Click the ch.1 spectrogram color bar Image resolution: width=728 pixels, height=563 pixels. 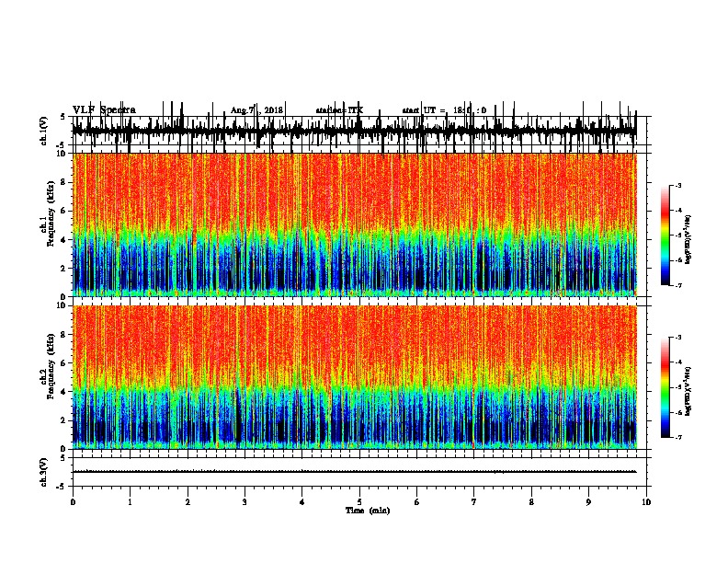[665, 236]
